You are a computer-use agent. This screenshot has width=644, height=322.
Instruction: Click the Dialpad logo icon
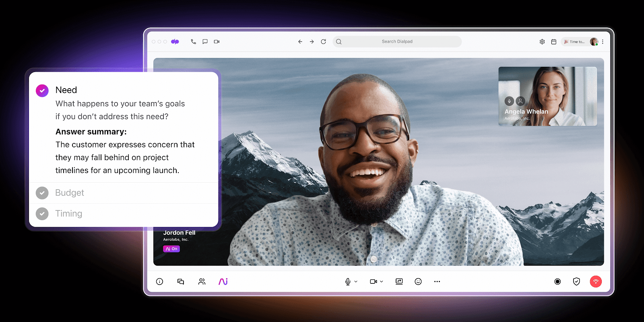point(175,41)
